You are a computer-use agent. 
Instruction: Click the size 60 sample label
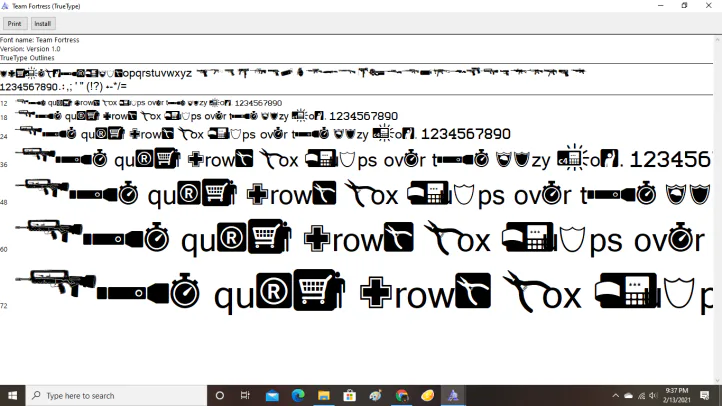point(4,249)
